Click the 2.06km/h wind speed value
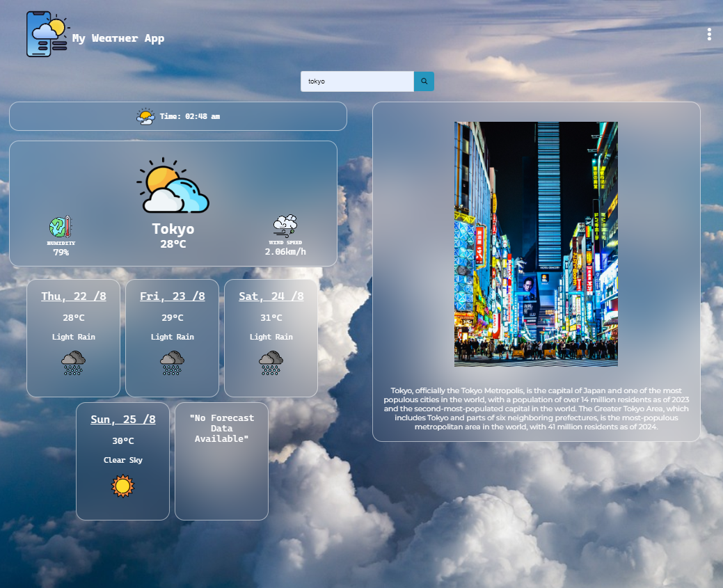723x588 pixels. click(285, 252)
